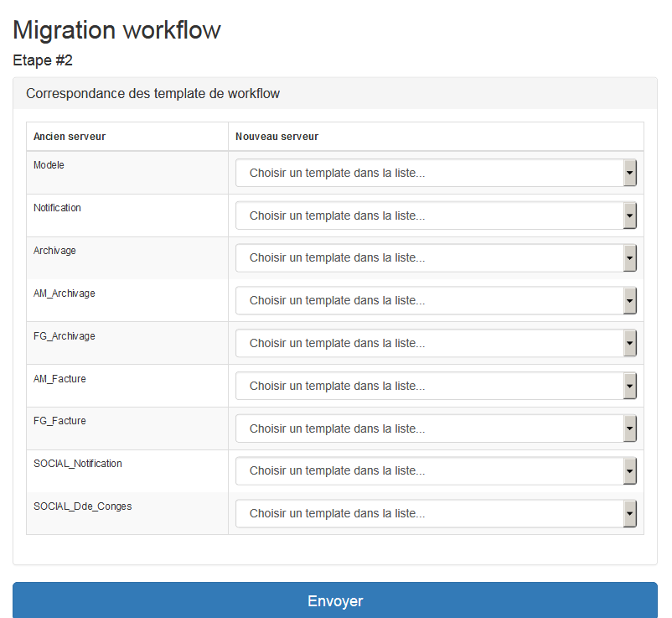
Task: Click the Envoyer submit button
Action: pyautogui.click(x=335, y=600)
